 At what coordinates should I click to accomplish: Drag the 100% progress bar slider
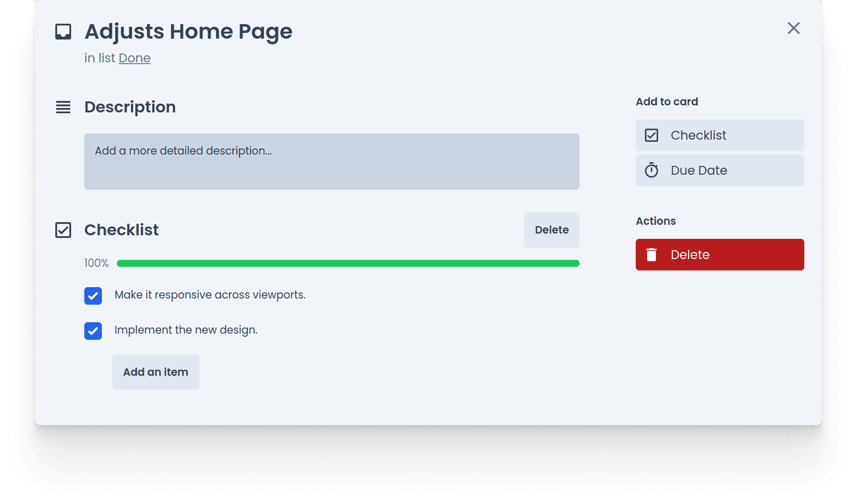pos(577,263)
